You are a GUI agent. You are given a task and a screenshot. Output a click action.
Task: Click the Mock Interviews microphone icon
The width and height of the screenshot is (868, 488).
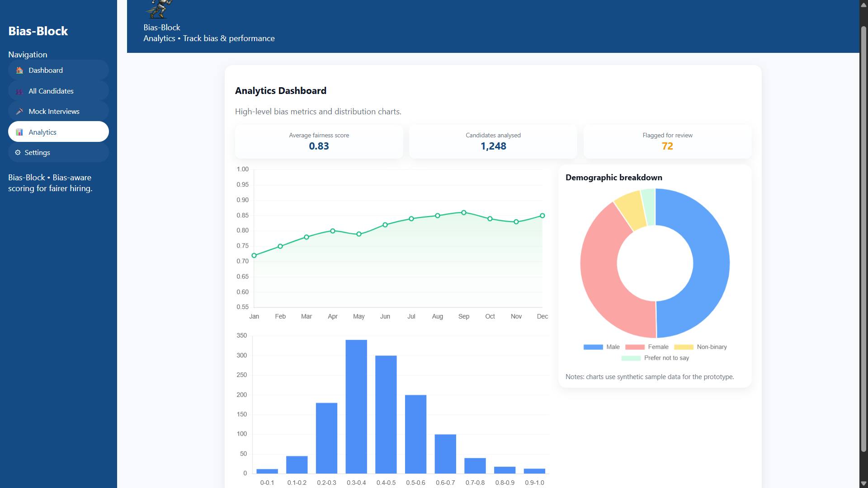pyautogui.click(x=19, y=112)
